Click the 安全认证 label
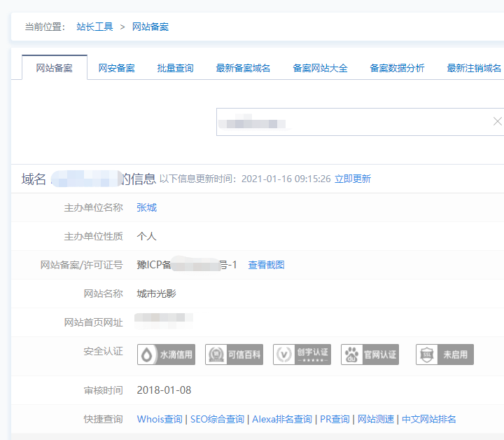This screenshot has height=440, width=504. point(104,351)
